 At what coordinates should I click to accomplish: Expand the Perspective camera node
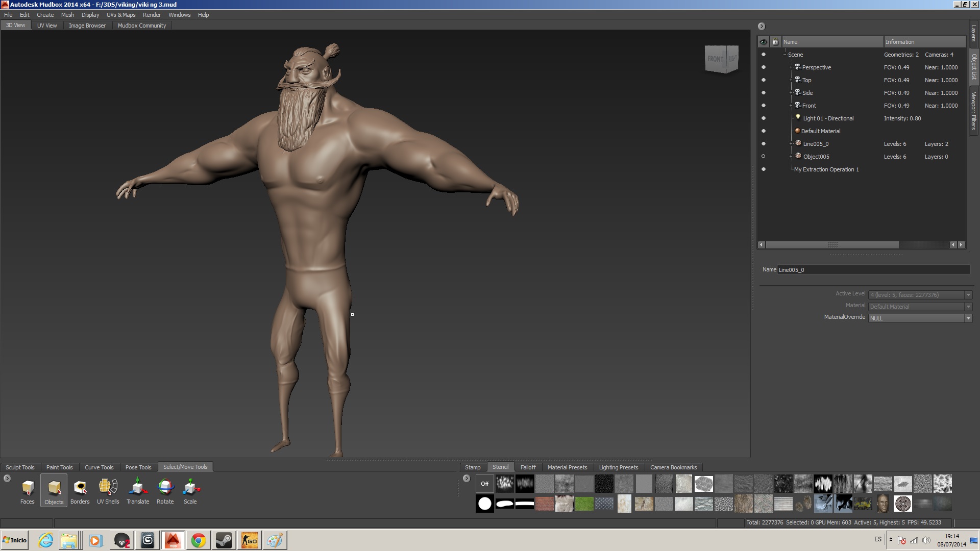click(791, 67)
